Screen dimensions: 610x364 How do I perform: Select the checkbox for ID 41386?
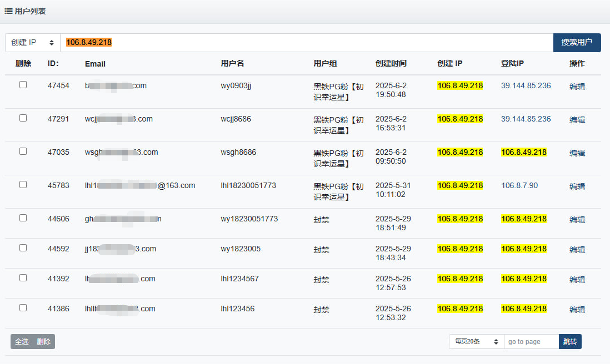[x=23, y=307]
